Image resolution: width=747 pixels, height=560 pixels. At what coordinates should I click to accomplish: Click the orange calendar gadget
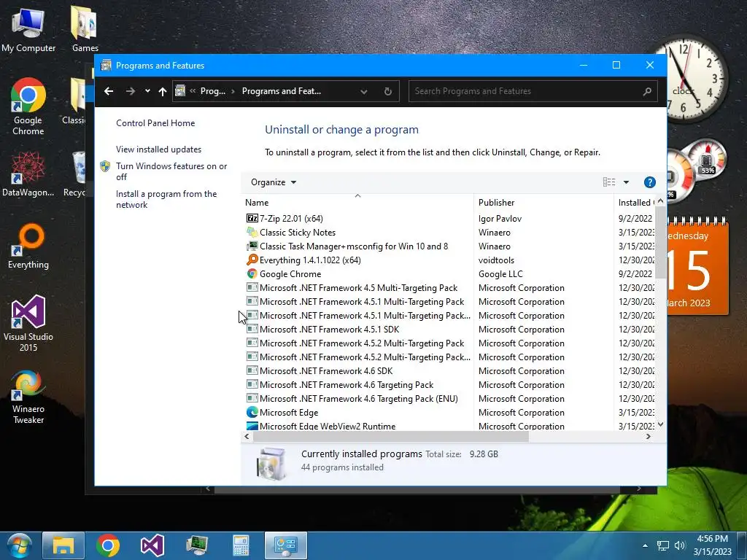[x=697, y=267]
